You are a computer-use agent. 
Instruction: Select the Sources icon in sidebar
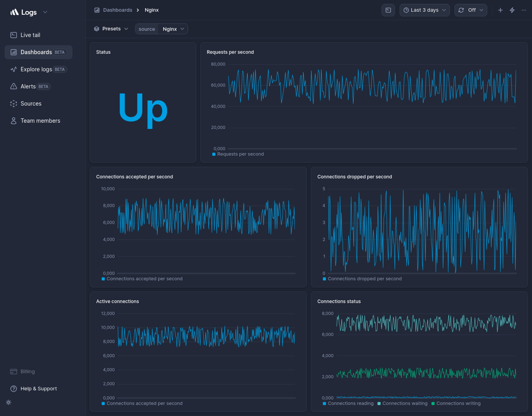pyautogui.click(x=13, y=103)
